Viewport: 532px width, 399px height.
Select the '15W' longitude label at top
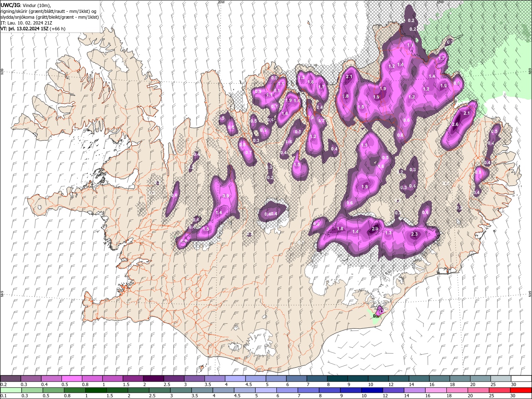[440, 2]
